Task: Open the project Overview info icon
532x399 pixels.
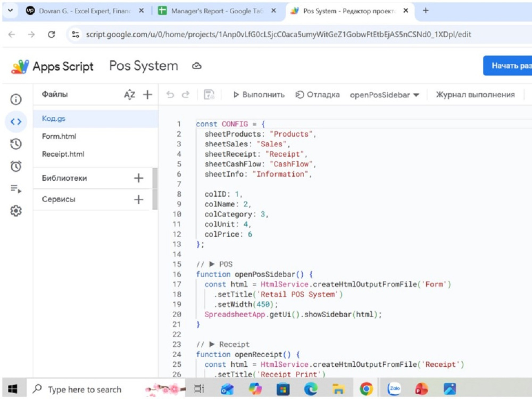Action: (16, 99)
